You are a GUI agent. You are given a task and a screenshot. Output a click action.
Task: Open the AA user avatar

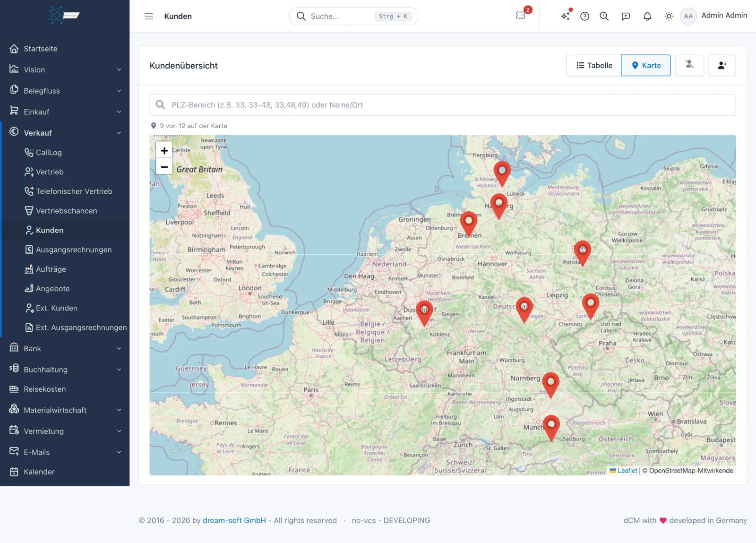coord(688,16)
